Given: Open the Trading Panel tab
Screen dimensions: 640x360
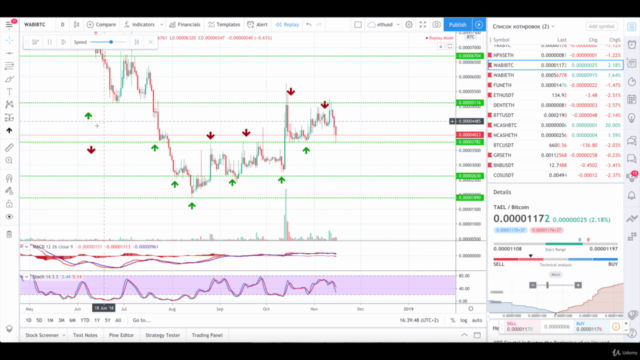Looking at the screenshot, I should pos(207,335).
